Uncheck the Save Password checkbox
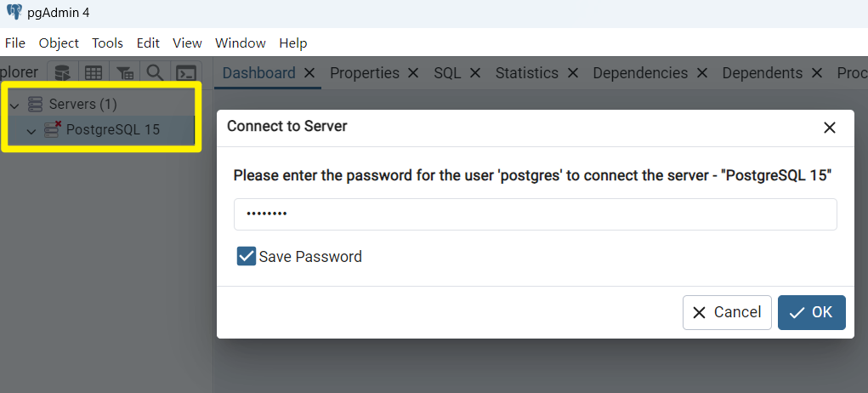Screen dimensions: 868x393 point(247,256)
